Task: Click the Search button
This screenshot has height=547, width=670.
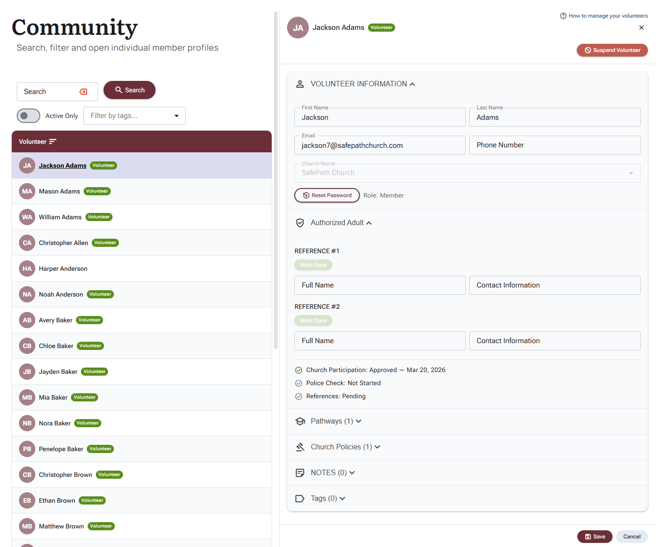Action: click(x=129, y=90)
